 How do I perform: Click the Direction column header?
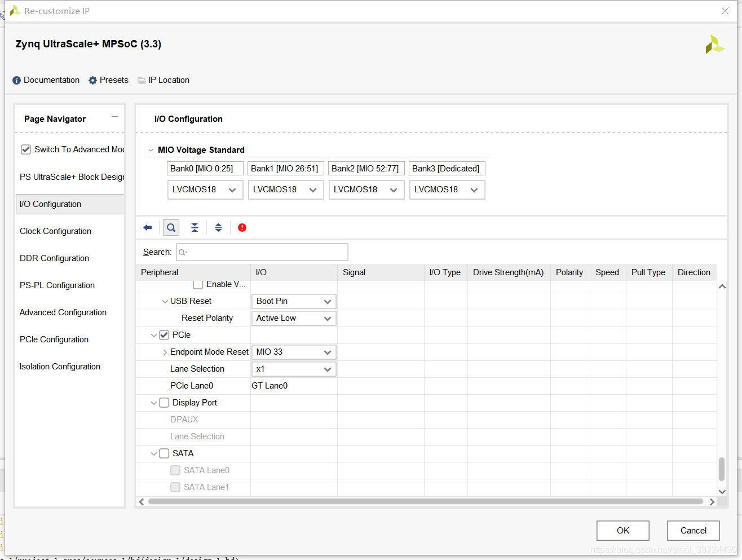pos(694,272)
